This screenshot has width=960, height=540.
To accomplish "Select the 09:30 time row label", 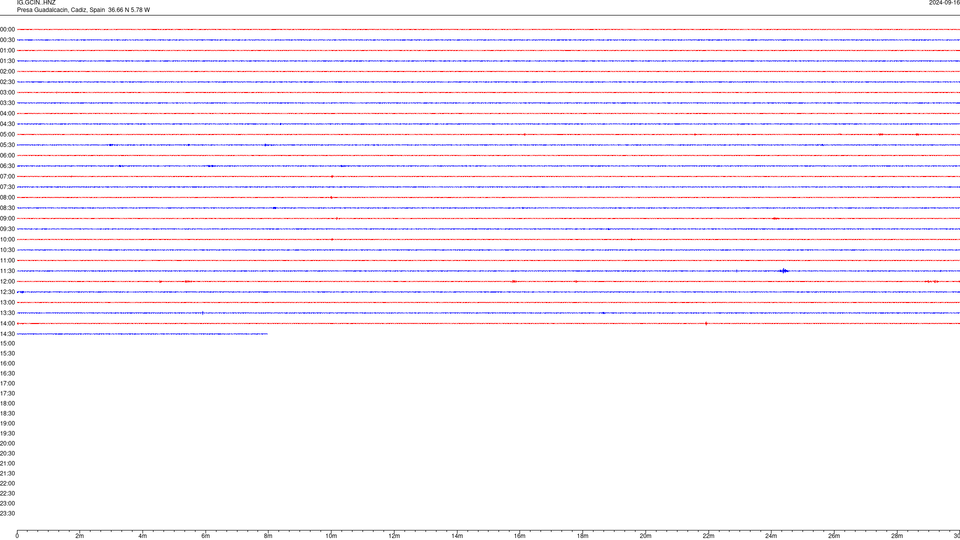I will pyautogui.click(x=7, y=229).
